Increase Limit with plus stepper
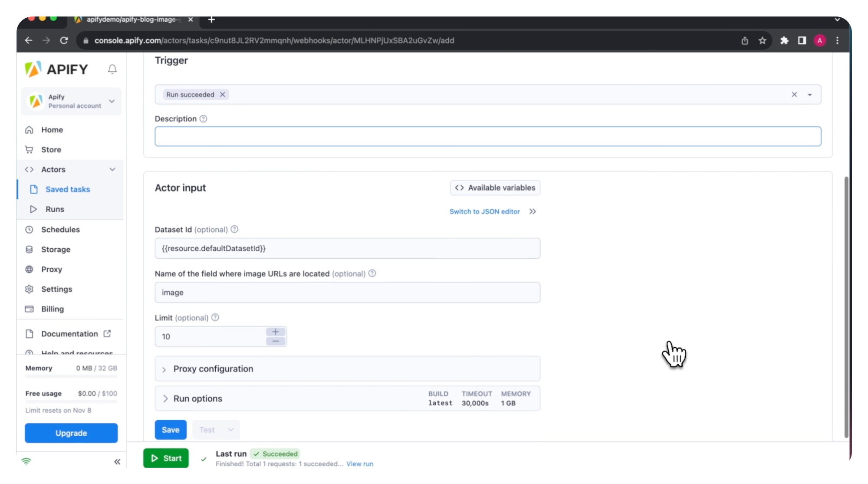The height and width of the screenshot is (484, 868). click(275, 332)
